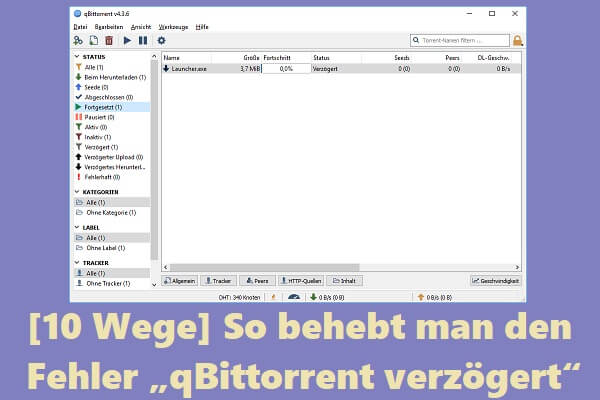Select the Pausiert (0) filter
This screenshot has height=400, width=600.
click(x=111, y=117)
